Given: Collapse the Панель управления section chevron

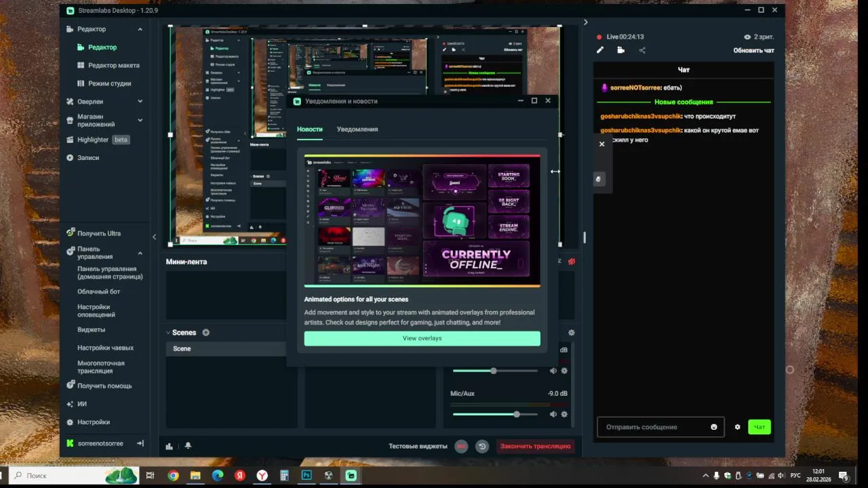Looking at the screenshot, I should coord(140,253).
